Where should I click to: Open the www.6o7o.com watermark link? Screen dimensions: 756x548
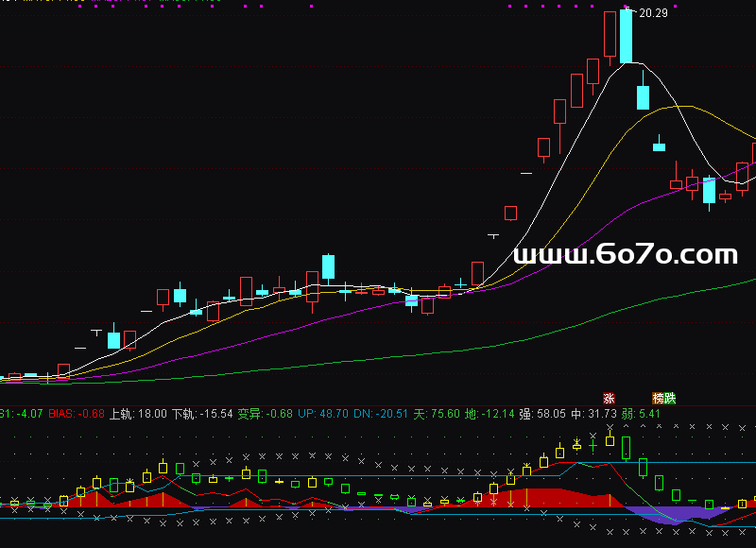[x=625, y=254]
